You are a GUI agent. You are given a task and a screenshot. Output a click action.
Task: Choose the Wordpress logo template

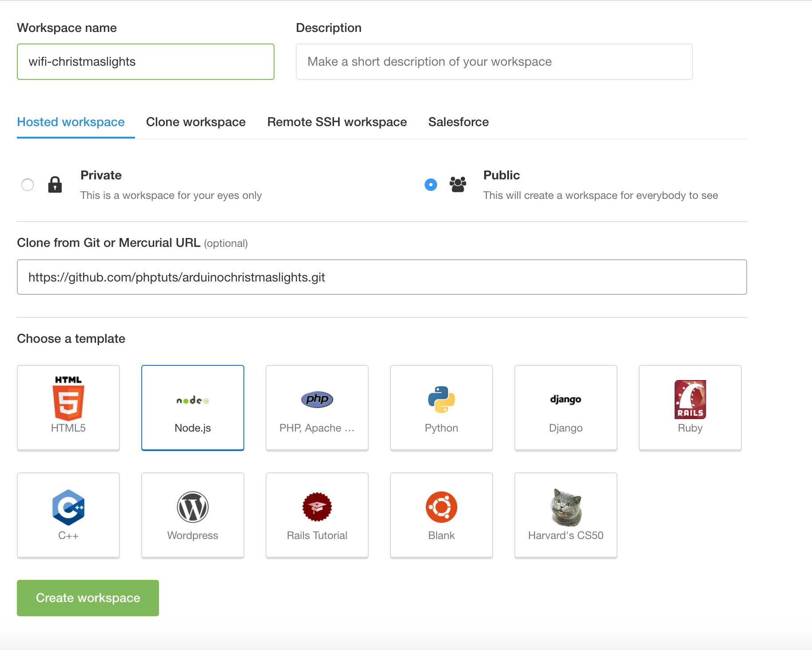pos(193,507)
